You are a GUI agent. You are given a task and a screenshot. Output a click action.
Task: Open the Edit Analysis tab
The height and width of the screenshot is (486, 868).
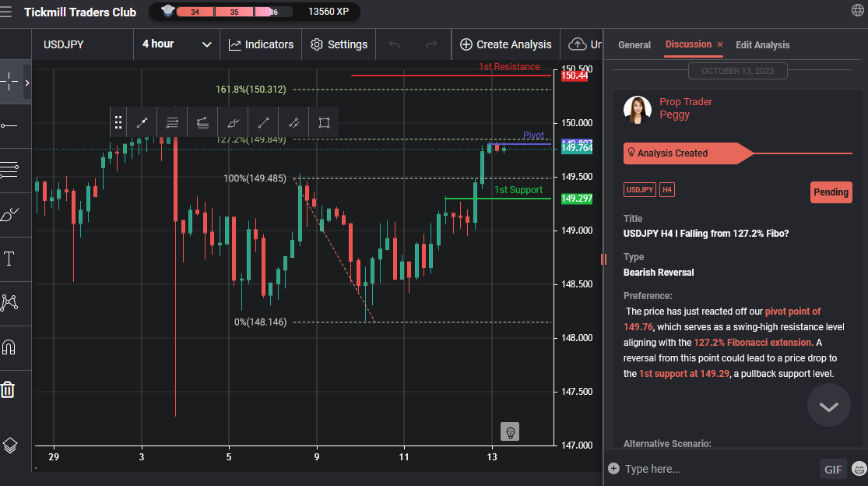(762, 45)
